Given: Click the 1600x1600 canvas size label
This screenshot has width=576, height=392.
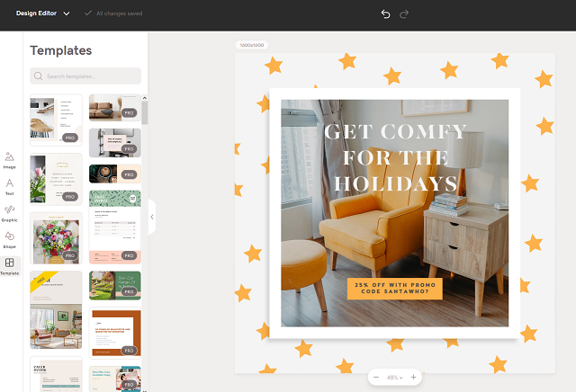Looking at the screenshot, I should pyautogui.click(x=250, y=45).
